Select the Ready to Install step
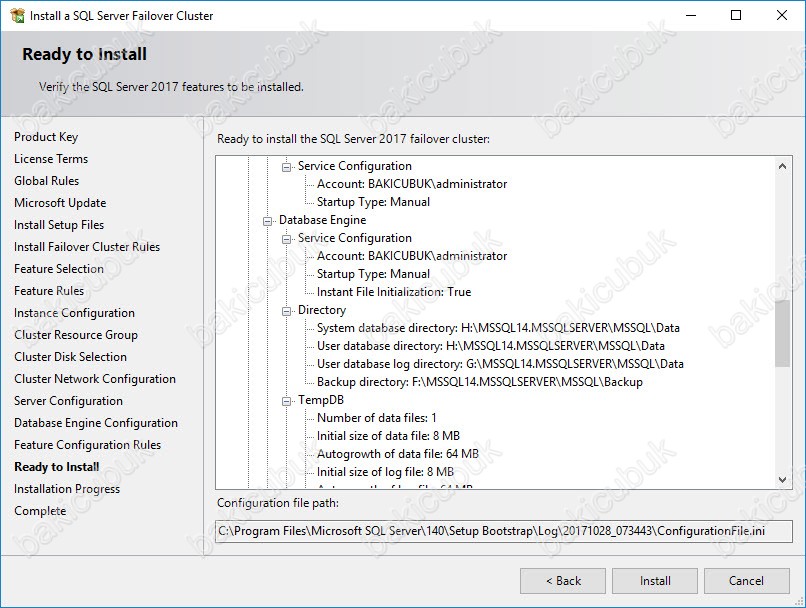The height and width of the screenshot is (608, 806). (57, 467)
